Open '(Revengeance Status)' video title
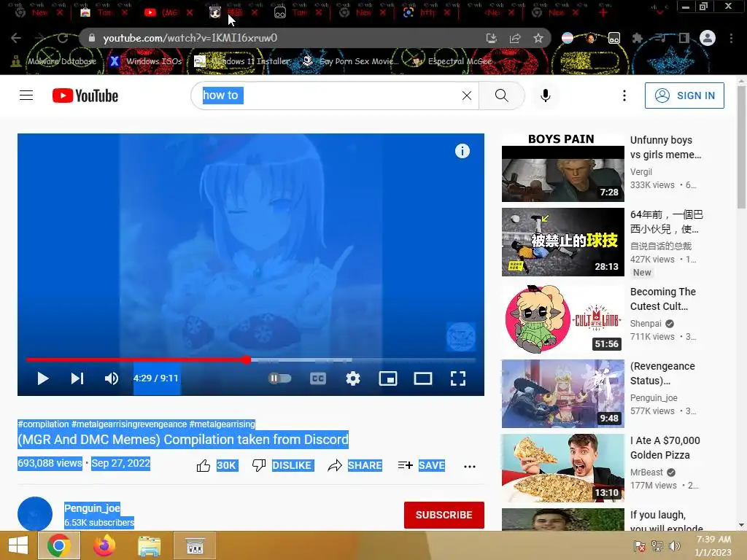The height and width of the screenshot is (560, 747). pyautogui.click(x=662, y=373)
